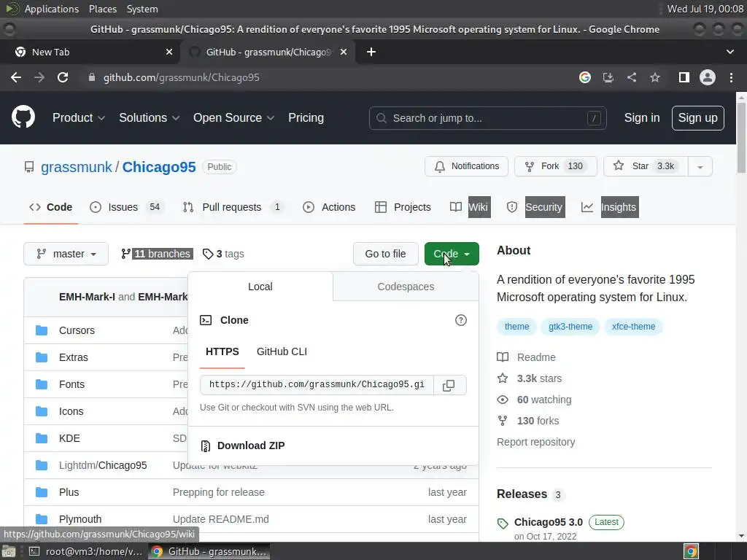
Task: Click the Cursors folder icon
Action: (x=42, y=330)
